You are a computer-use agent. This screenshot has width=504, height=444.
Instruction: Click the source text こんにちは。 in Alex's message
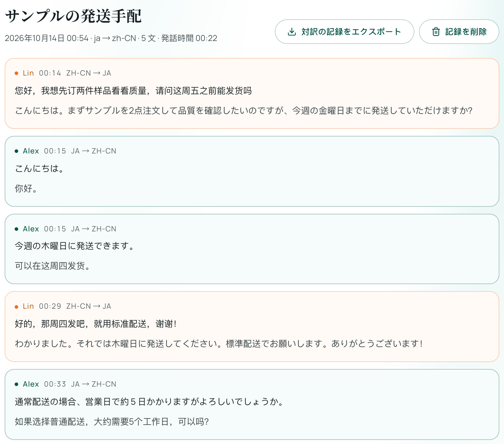[39, 168]
